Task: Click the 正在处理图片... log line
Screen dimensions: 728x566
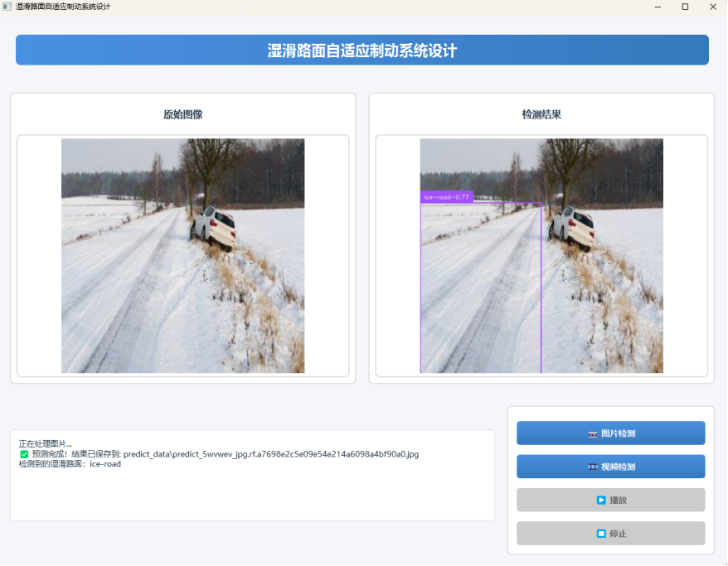Action: pos(46,444)
